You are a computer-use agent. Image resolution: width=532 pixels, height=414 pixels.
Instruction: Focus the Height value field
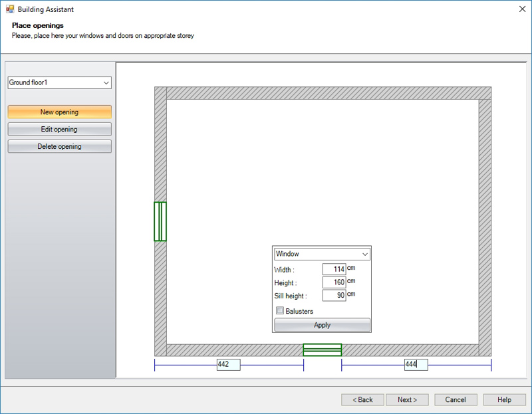pyautogui.click(x=334, y=282)
